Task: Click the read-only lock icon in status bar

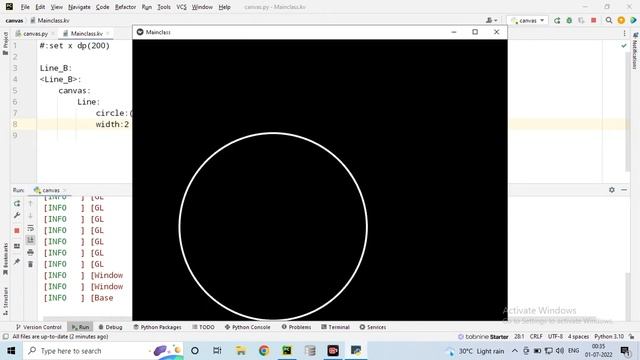Action: (x=632, y=337)
